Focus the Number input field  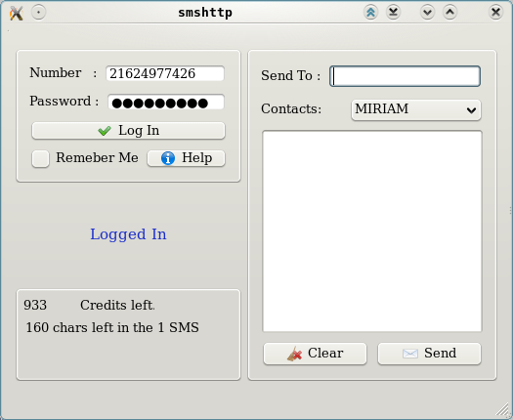tap(165, 73)
